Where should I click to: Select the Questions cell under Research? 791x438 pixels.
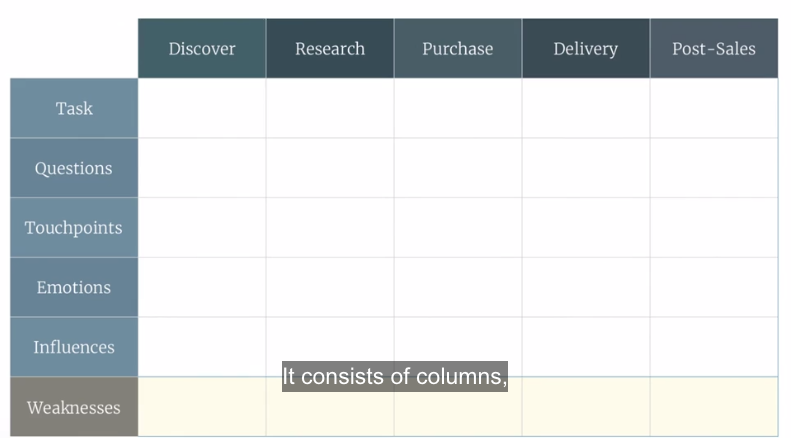330,168
